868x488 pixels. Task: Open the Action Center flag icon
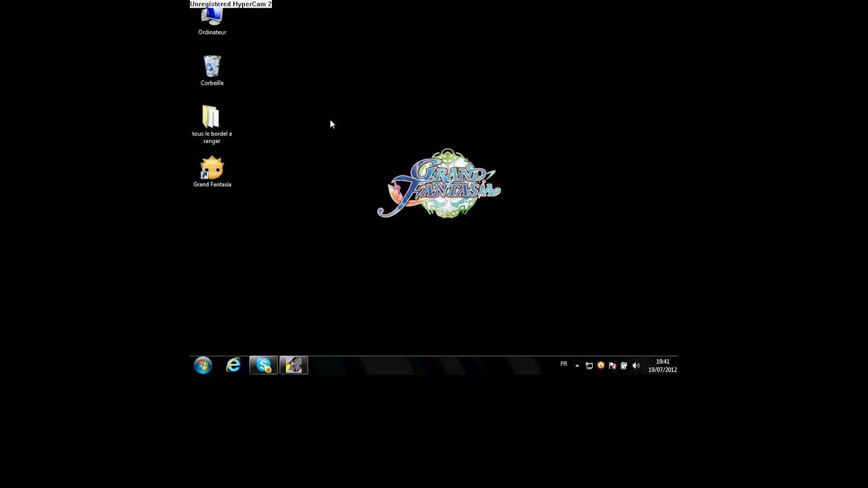tap(612, 366)
